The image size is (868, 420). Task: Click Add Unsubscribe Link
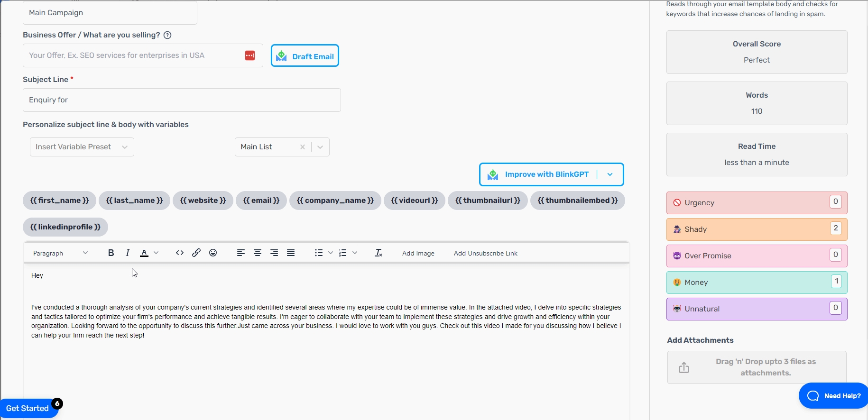tap(485, 253)
